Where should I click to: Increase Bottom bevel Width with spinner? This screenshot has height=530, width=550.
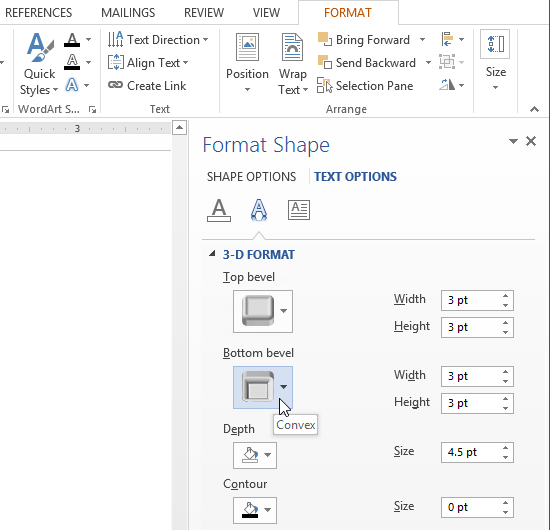coord(505,372)
